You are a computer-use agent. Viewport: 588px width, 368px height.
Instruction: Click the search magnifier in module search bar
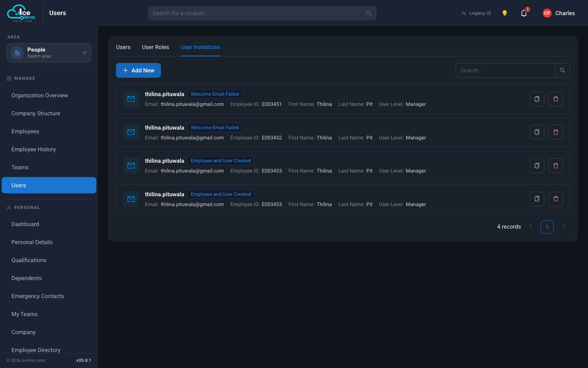[x=369, y=13]
